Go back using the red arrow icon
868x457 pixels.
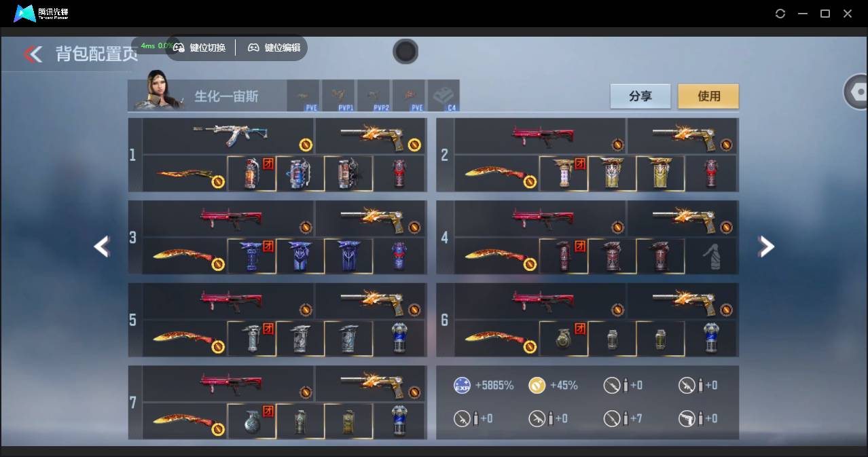point(33,54)
